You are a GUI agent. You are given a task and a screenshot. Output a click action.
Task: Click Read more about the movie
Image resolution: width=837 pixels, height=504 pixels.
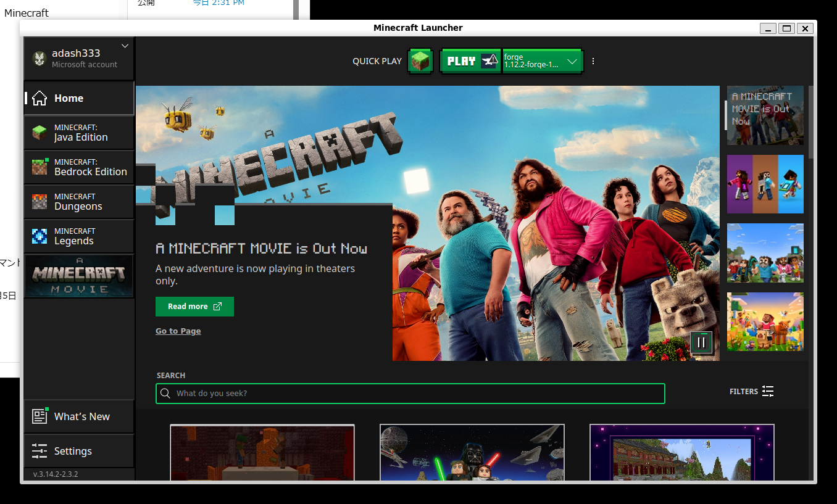click(194, 307)
